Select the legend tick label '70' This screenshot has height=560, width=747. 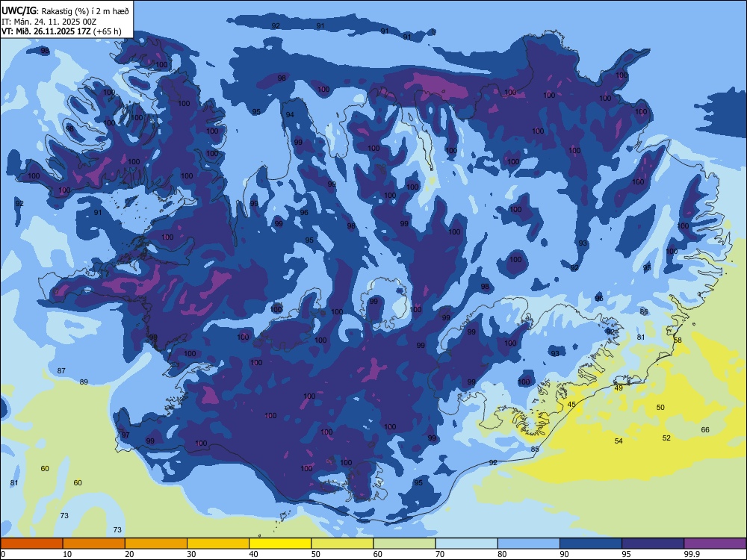pos(440,554)
